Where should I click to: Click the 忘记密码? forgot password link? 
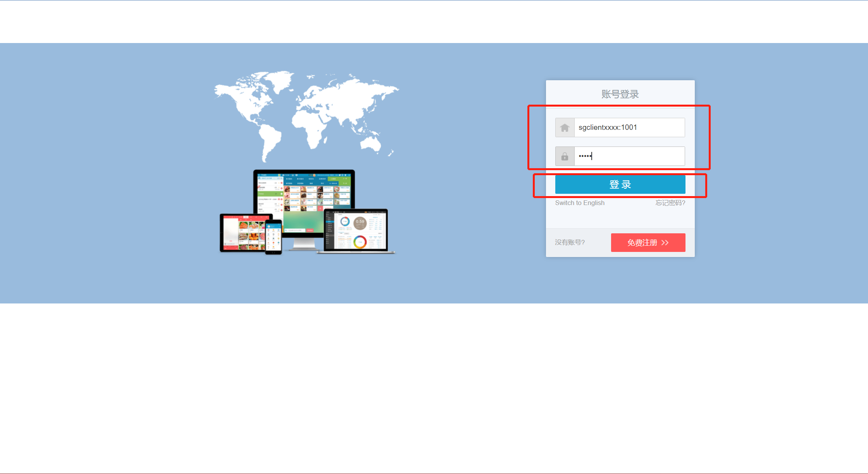670,203
